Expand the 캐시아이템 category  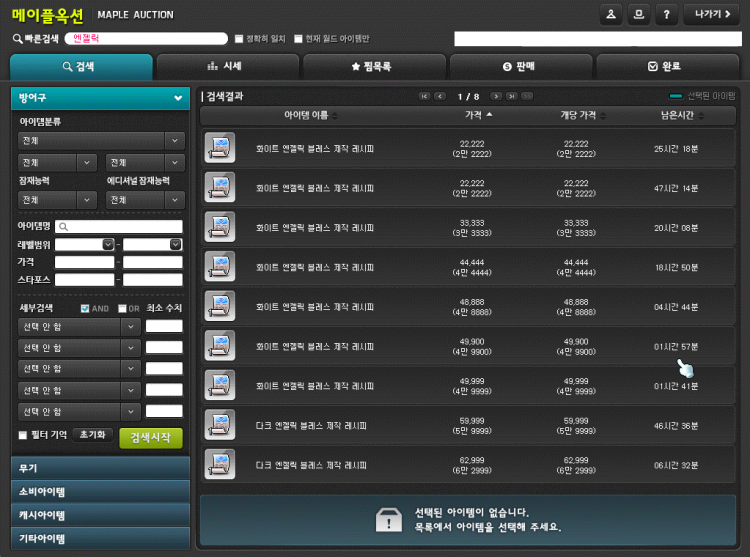tap(100, 515)
